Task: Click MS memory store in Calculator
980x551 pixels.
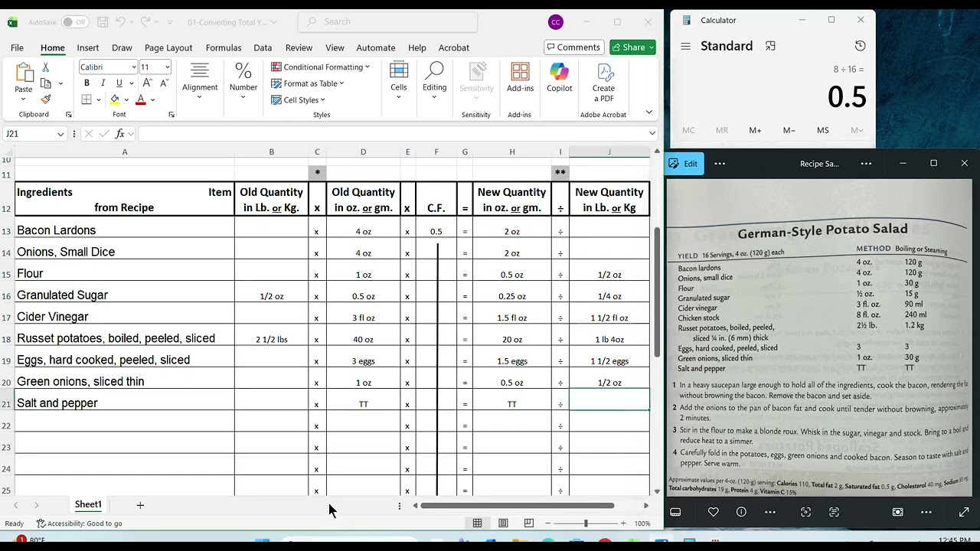Action: pyautogui.click(x=822, y=130)
